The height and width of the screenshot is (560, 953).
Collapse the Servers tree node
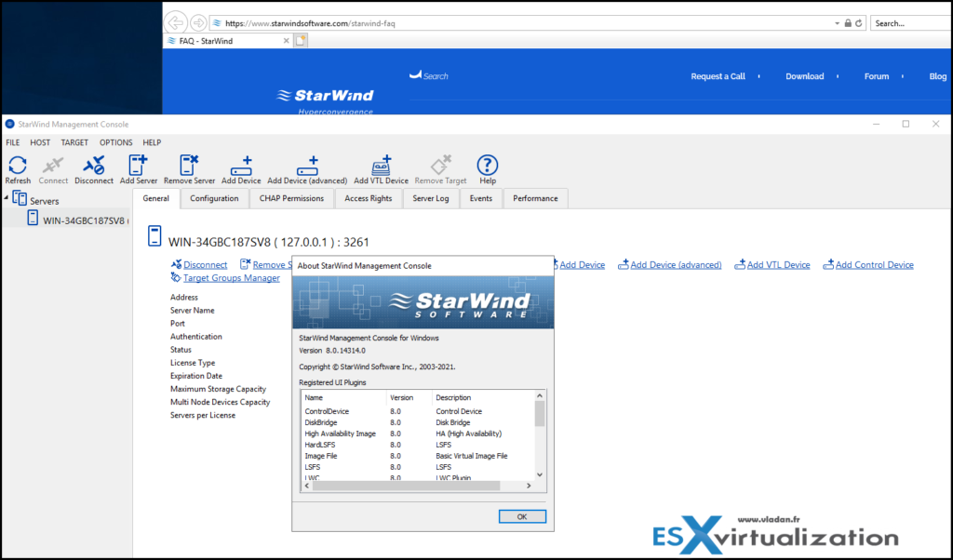(x=5, y=197)
